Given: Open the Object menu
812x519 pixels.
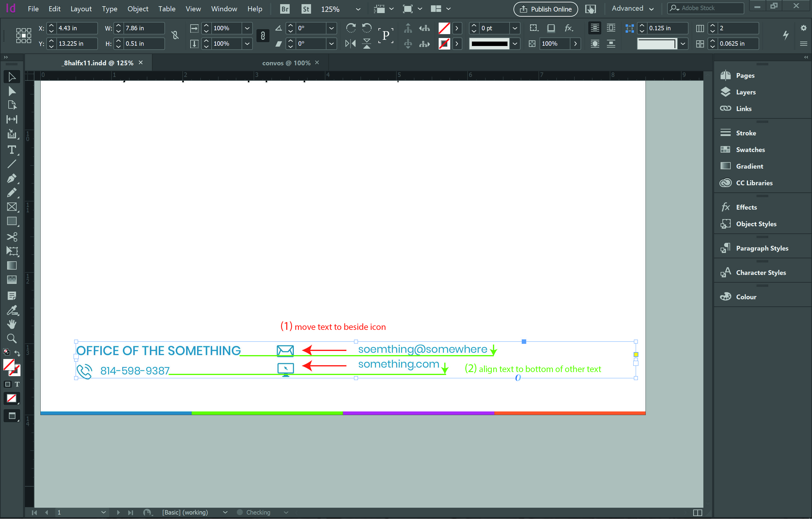Looking at the screenshot, I should pos(138,9).
